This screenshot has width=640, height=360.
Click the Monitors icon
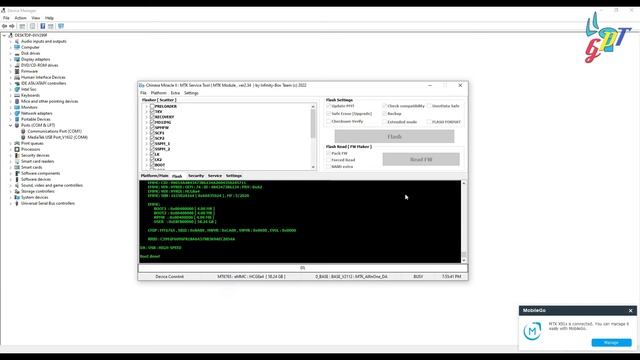click(17, 107)
